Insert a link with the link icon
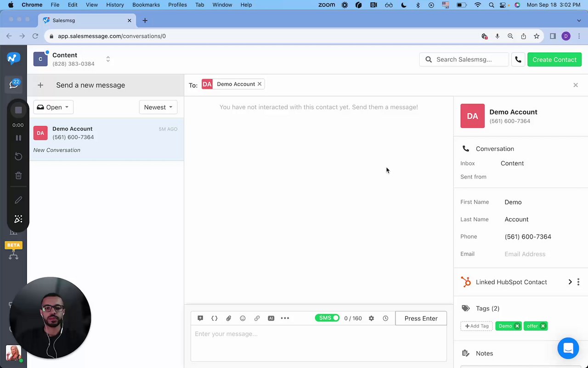This screenshot has height=368, width=588. click(257, 318)
